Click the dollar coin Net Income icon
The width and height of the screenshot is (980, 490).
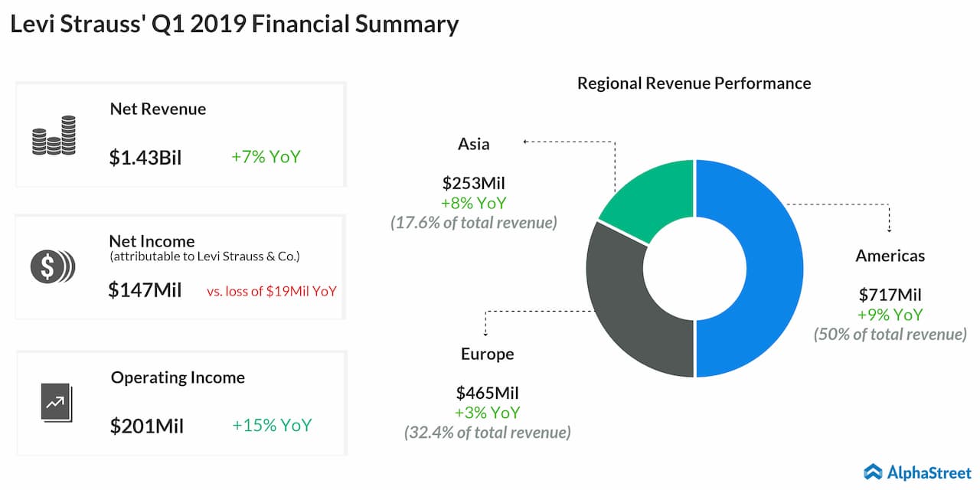[53, 266]
